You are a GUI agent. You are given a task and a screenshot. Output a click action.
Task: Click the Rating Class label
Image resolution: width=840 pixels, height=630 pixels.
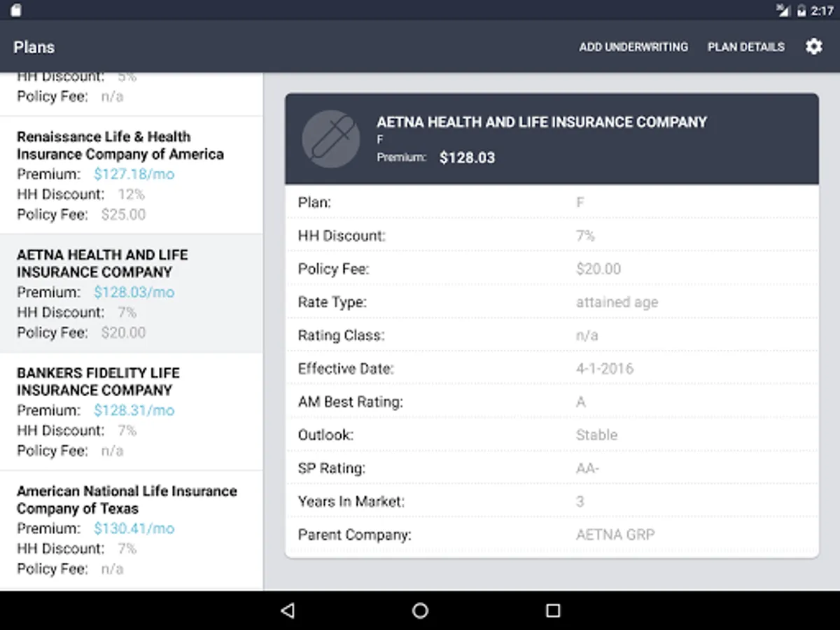pyautogui.click(x=341, y=335)
